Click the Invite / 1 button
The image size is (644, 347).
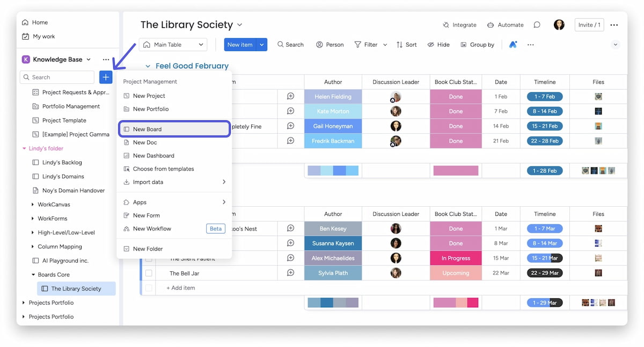click(589, 25)
